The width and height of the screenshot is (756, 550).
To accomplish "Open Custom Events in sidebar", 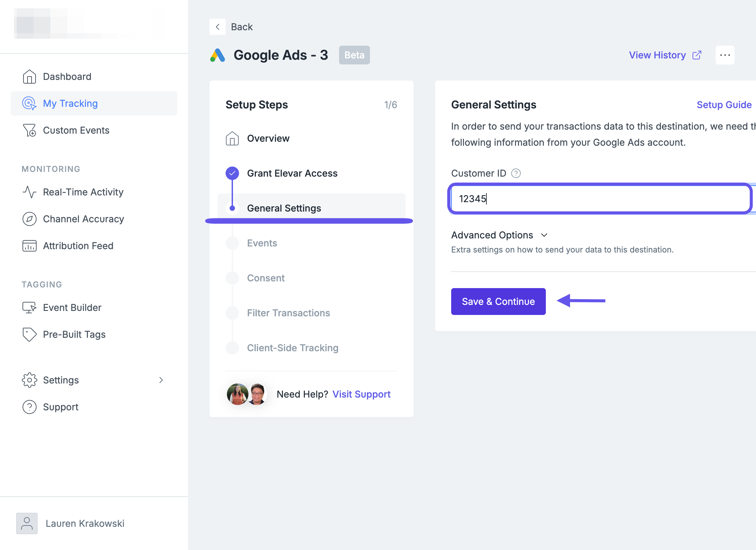I will [x=94, y=130].
